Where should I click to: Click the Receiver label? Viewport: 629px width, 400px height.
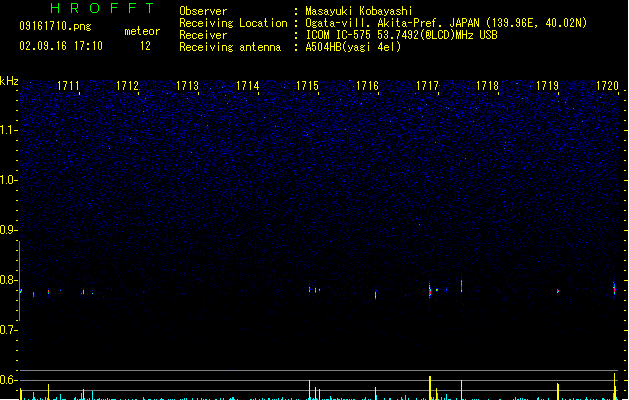pos(203,35)
